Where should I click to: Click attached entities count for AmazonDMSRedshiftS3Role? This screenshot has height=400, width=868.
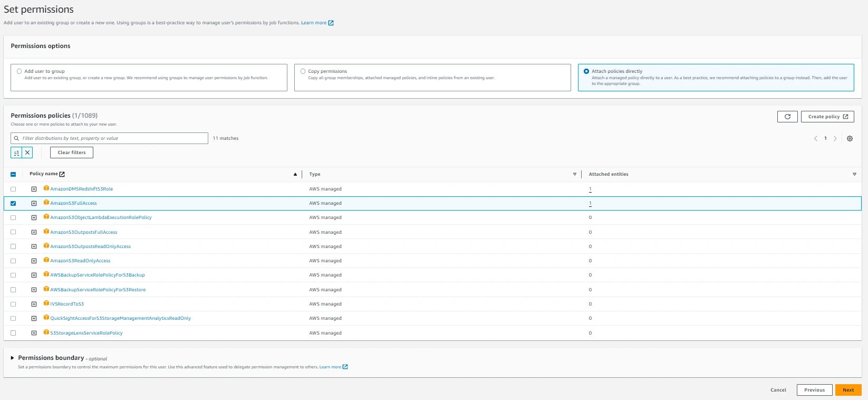click(590, 189)
